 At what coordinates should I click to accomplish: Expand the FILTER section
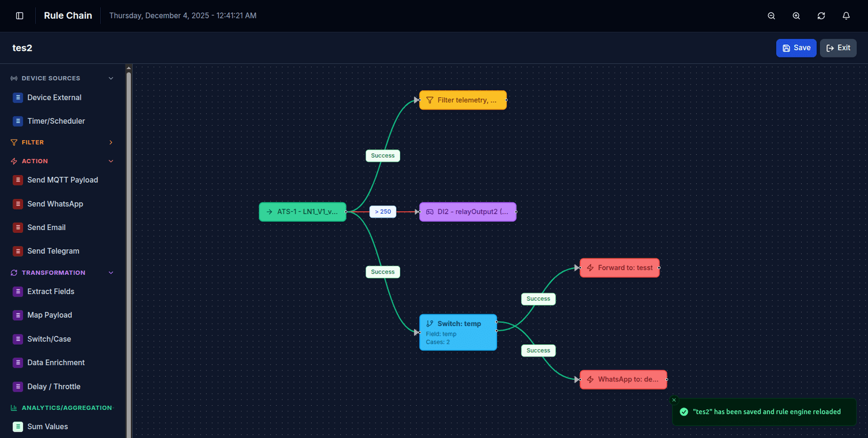click(111, 142)
